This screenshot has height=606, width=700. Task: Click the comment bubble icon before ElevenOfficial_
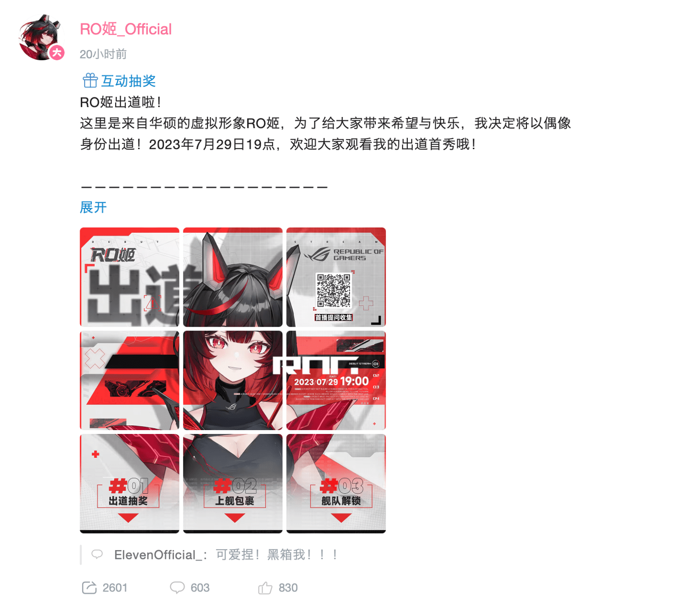coord(97,554)
